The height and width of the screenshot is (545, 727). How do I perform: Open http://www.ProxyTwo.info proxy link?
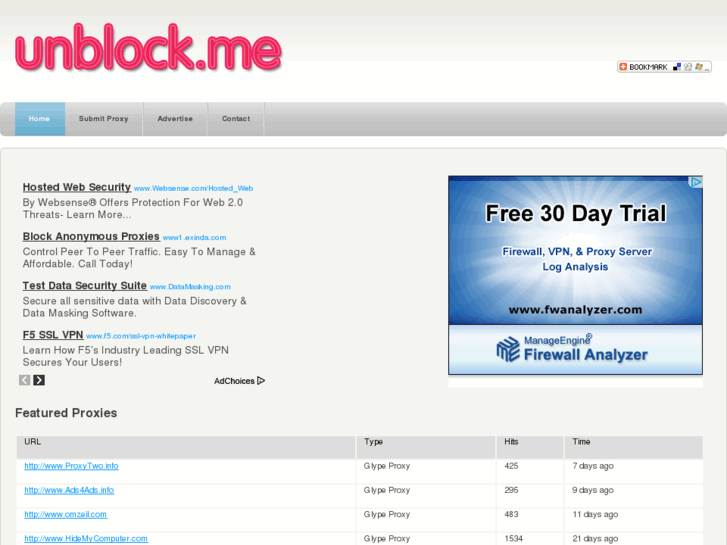[x=71, y=466]
